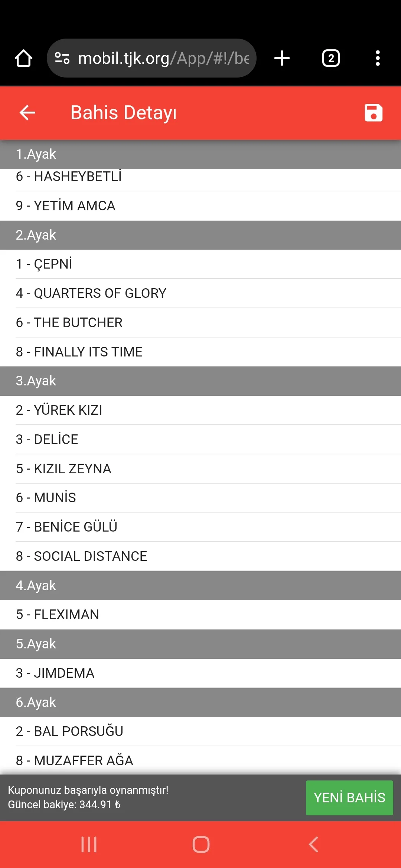401x868 pixels.
Task: Open a new tab with plus icon
Action: point(282,58)
